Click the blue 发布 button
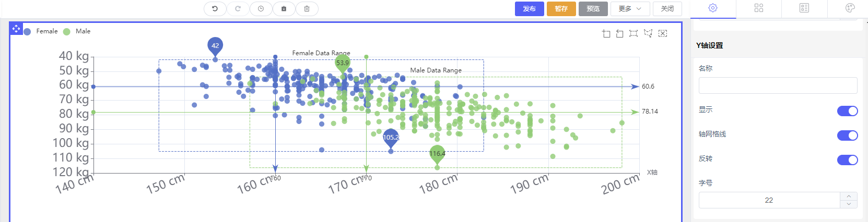The width and height of the screenshot is (868, 222). point(529,9)
